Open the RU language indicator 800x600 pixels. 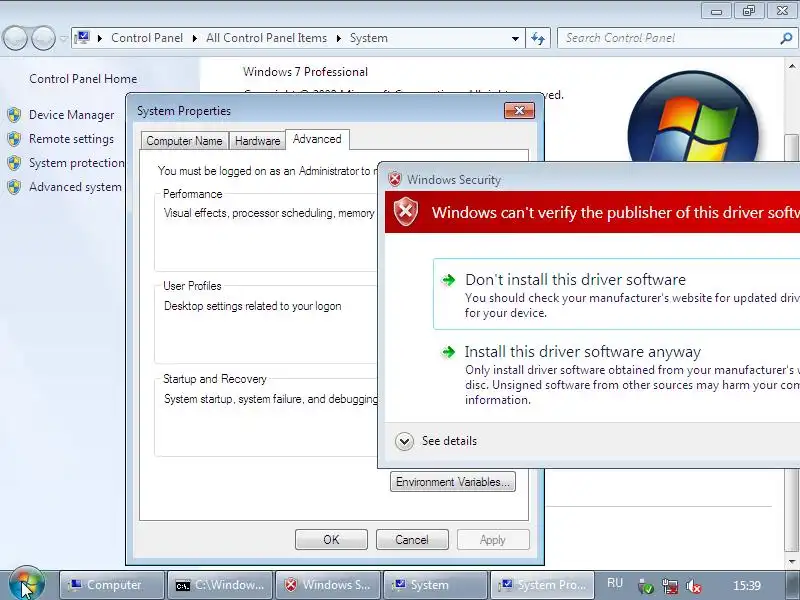pyautogui.click(x=615, y=583)
